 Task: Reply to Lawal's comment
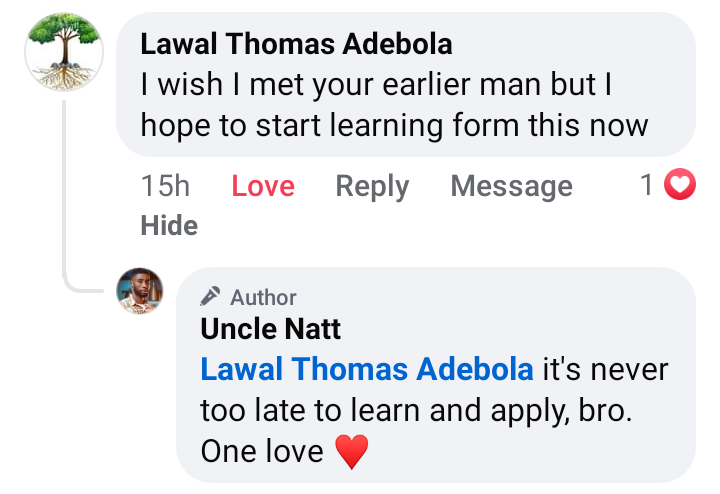372,186
